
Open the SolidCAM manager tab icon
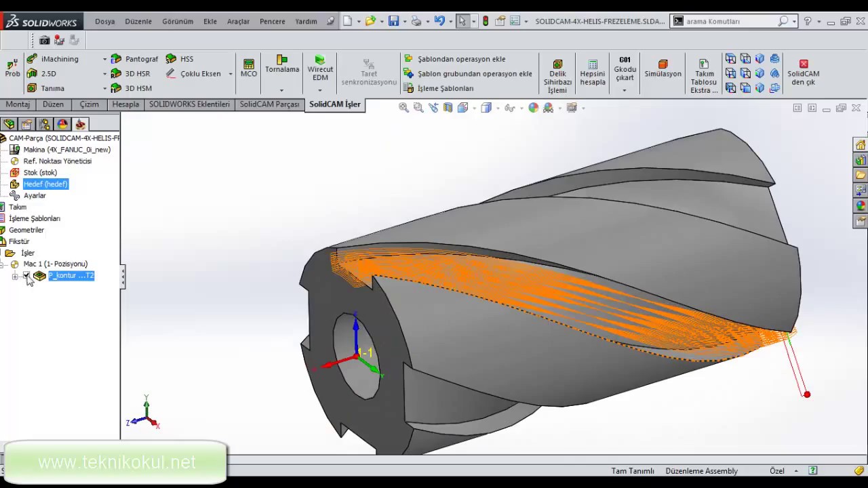[x=81, y=124]
